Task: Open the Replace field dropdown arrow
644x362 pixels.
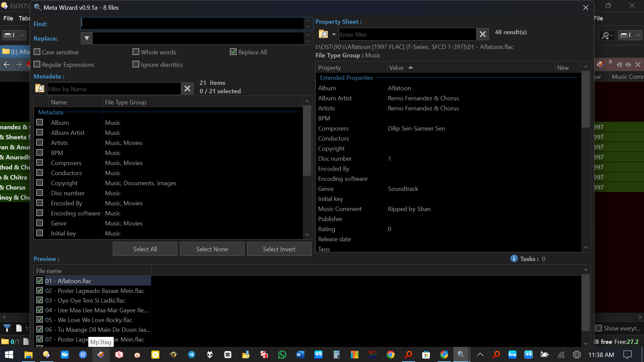Action: [x=87, y=38]
